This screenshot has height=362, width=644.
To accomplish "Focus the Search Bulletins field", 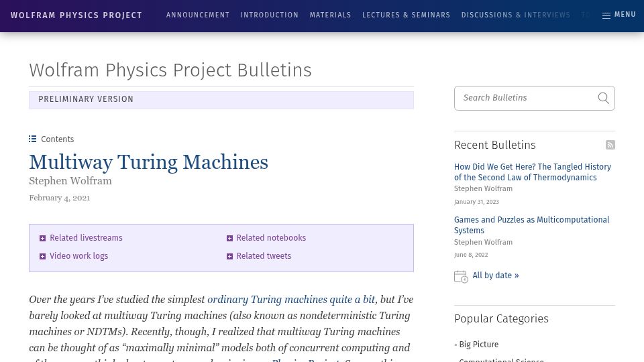I will (x=535, y=98).
